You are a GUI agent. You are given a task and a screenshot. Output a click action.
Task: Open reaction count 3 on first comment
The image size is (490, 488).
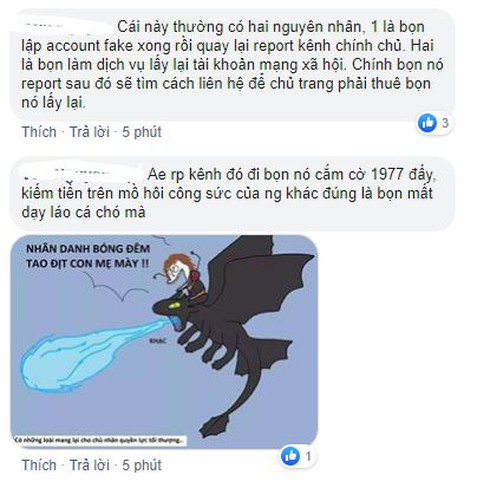pos(445,123)
